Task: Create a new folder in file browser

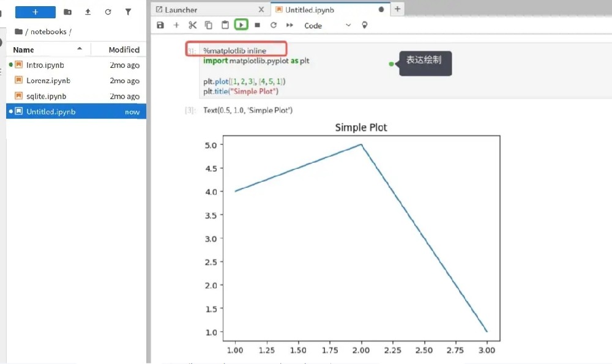Action: [x=67, y=12]
